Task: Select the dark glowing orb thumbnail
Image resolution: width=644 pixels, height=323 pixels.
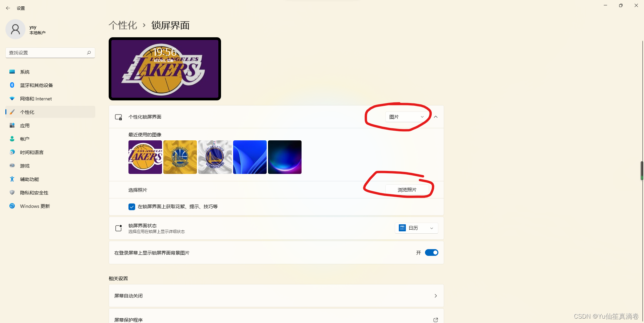Action: [285, 157]
